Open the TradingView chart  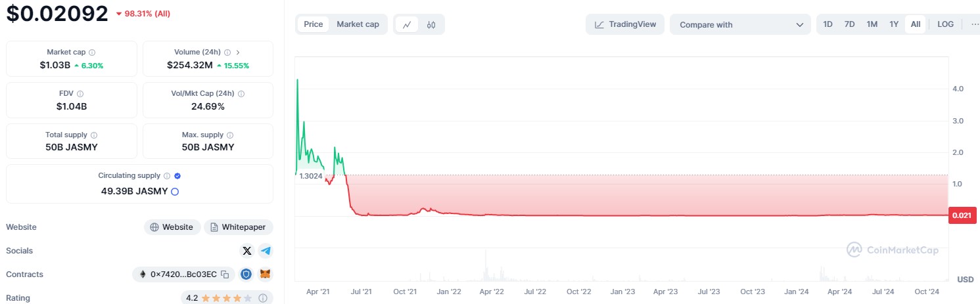pyautogui.click(x=625, y=25)
